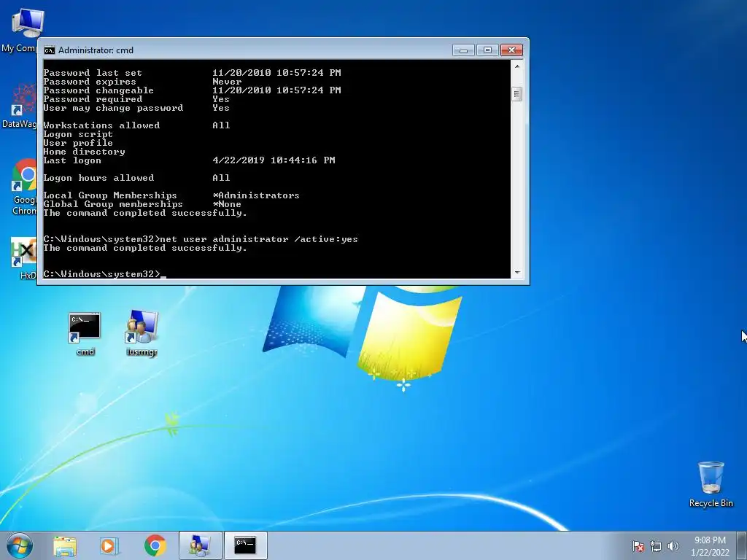747x560 pixels.
Task: Click the 'Password expires' Never value
Action: tap(227, 82)
